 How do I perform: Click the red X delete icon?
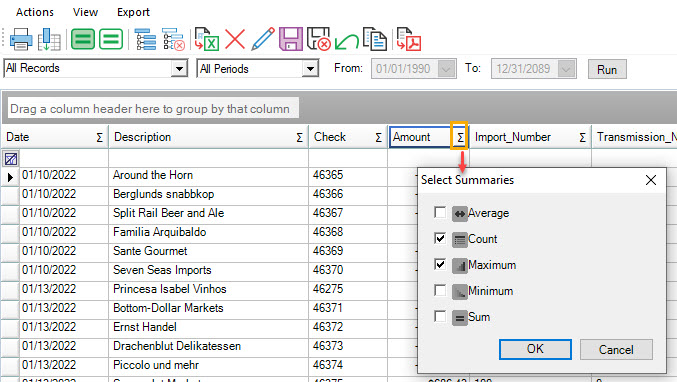pos(235,39)
